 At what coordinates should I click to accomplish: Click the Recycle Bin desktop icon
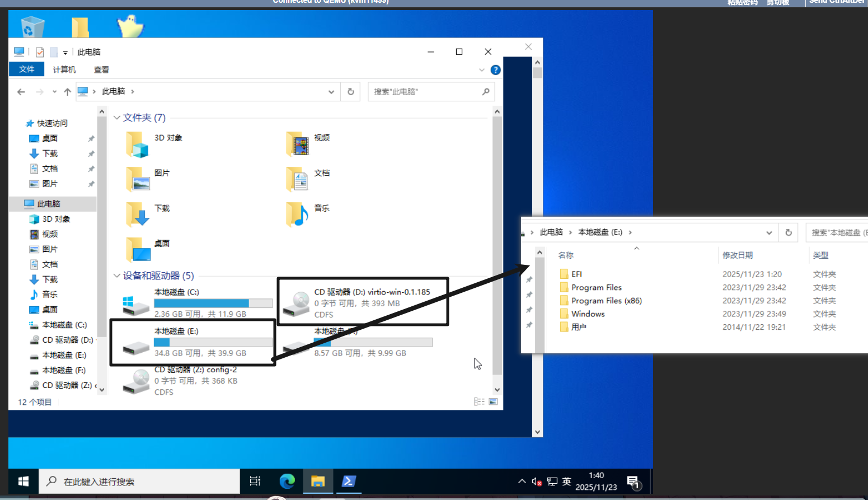point(32,26)
